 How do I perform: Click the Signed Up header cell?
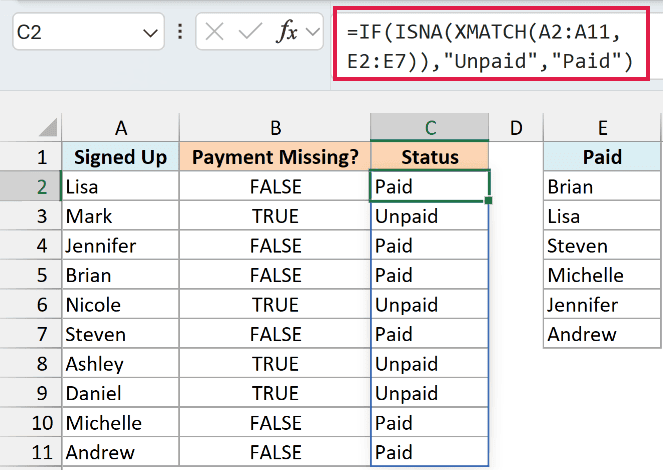121,157
